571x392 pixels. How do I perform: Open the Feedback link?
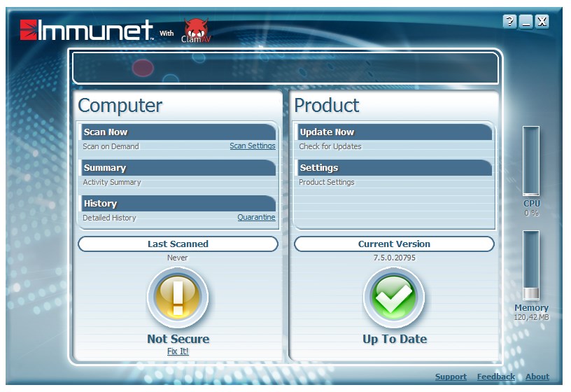495,377
